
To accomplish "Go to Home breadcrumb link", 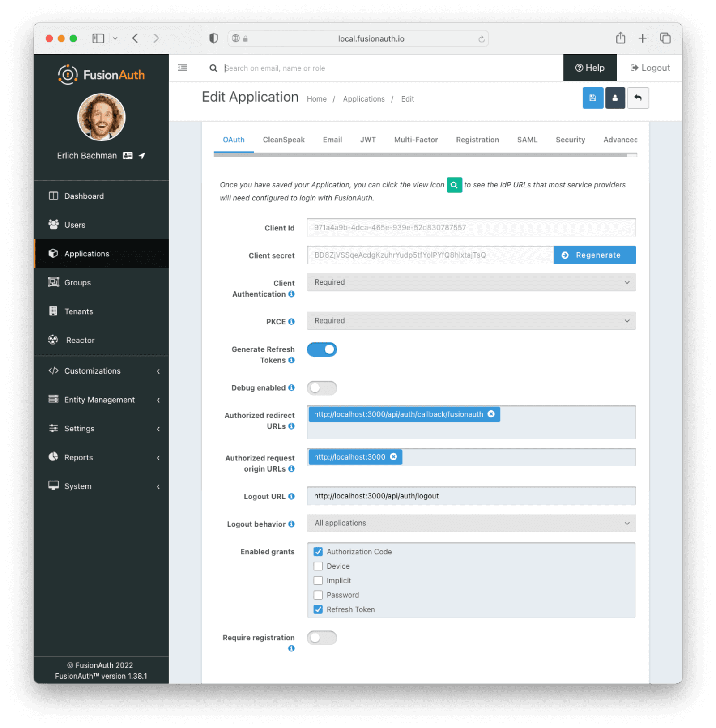I will 317,99.
